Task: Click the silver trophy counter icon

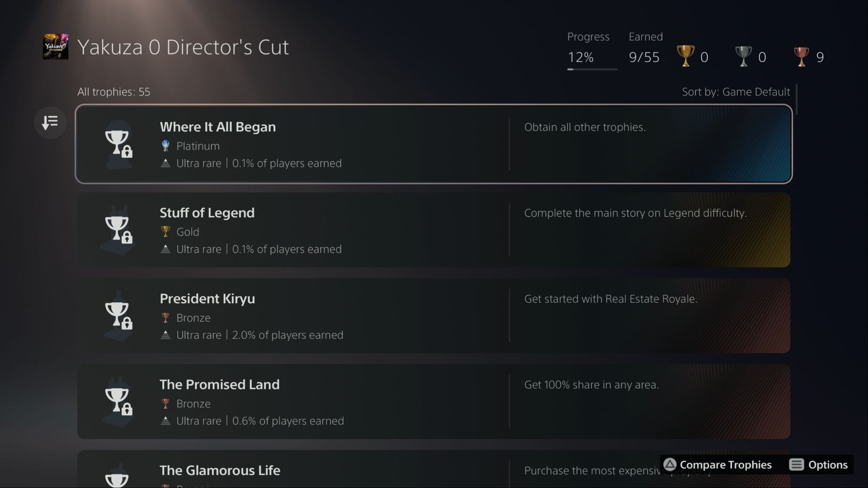Action: (x=744, y=56)
